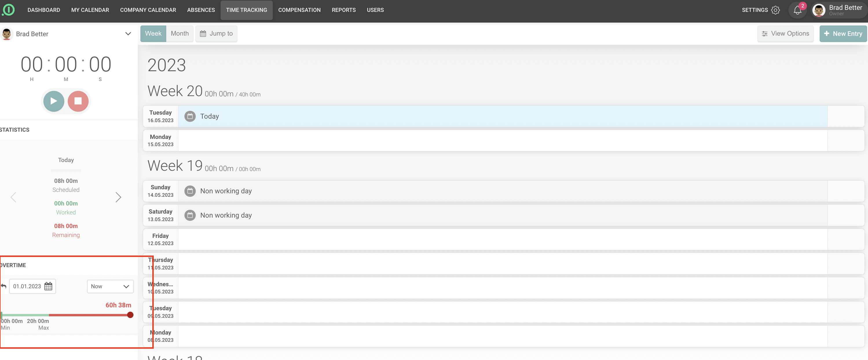Image resolution: width=868 pixels, height=360 pixels.
Task: Open View Options
Action: 785,33
